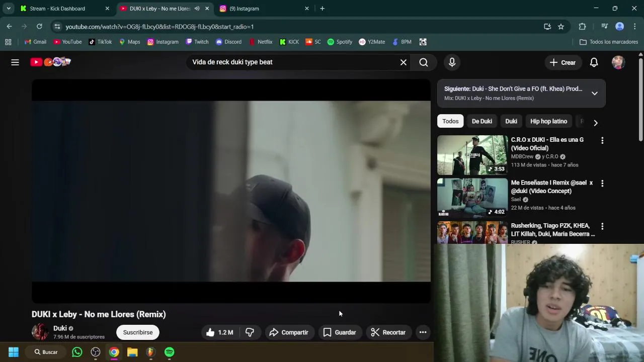This screenshot has height=362, width=644.
Task: Click install app icon in address bar
Action: click(x=547, y=27)
